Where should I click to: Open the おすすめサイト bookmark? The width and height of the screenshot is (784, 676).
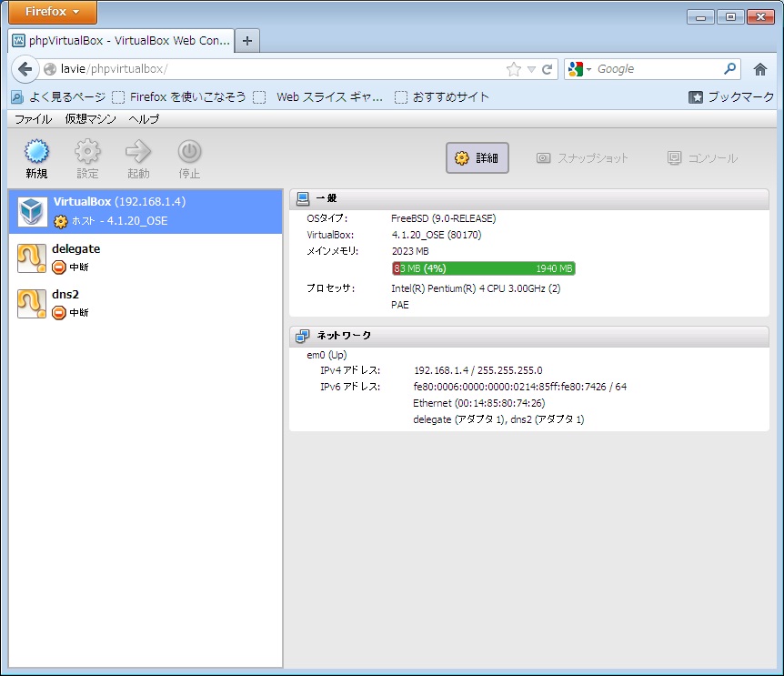442,97
